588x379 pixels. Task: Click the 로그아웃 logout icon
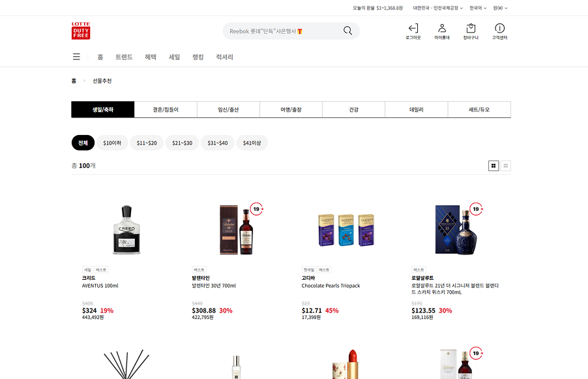413,31
